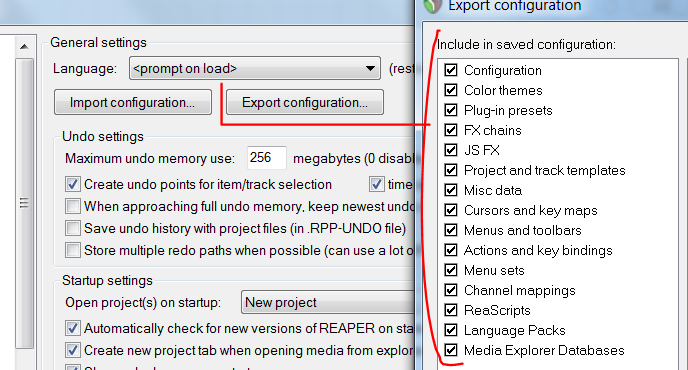Uncheck the ReaScripts checkbox
The width and height of the screenshot is (688, 370).
pos(451,310)
